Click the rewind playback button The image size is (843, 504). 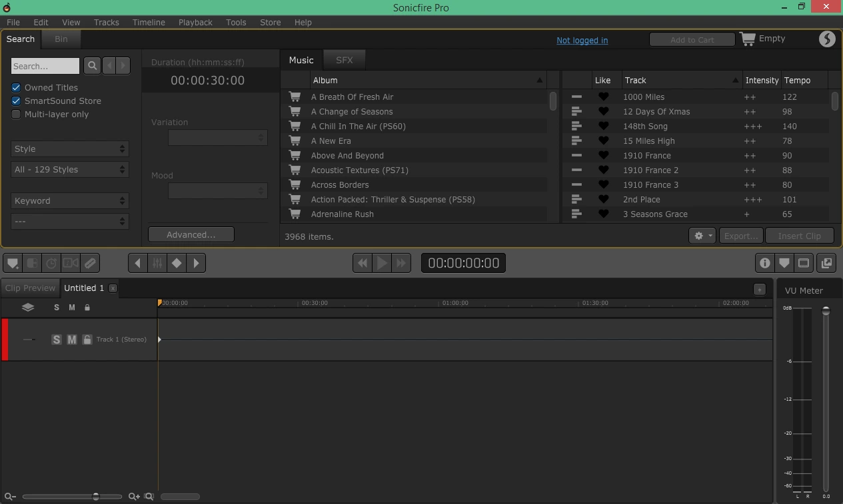[x=363, y=263]
